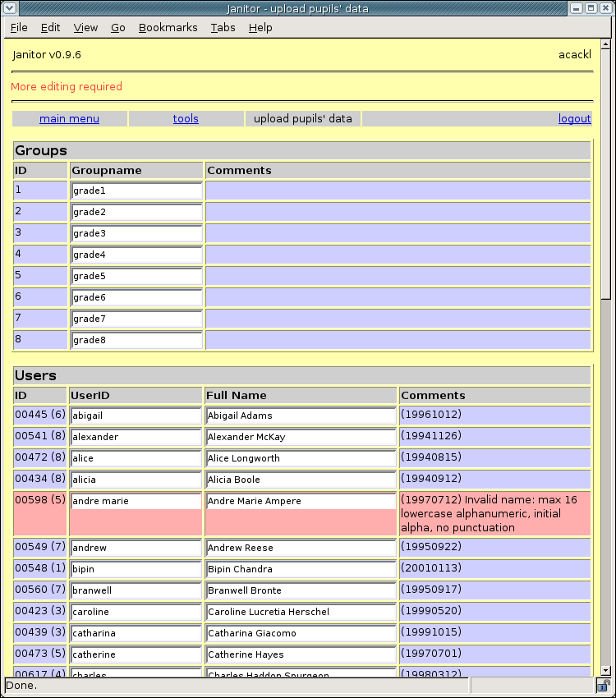Click the Andrew Reese full name field
Image resolution: width=616 pixels, height=698 pixels.
tap(301, 548)
